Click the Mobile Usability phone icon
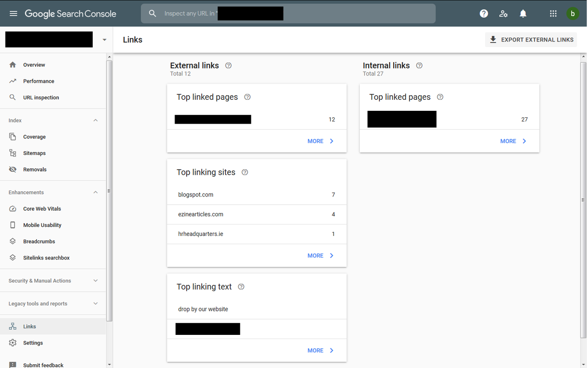 coord(13,225)
